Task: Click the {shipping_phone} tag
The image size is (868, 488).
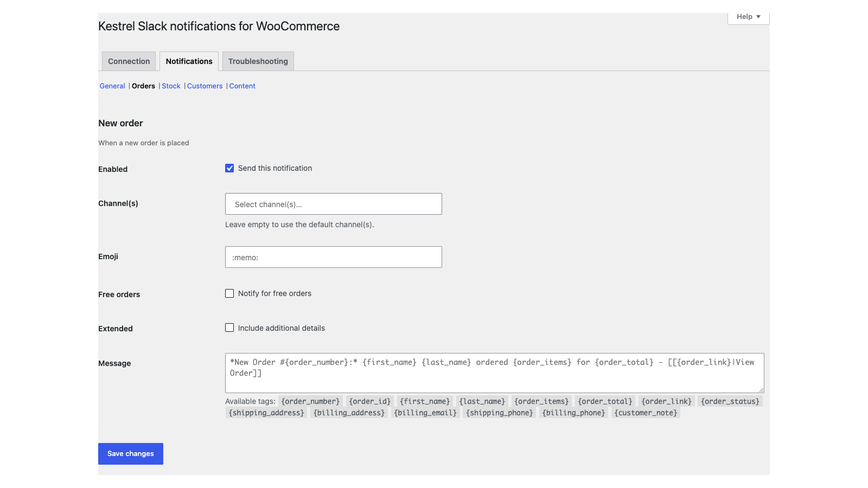Action: pos(500,413)
